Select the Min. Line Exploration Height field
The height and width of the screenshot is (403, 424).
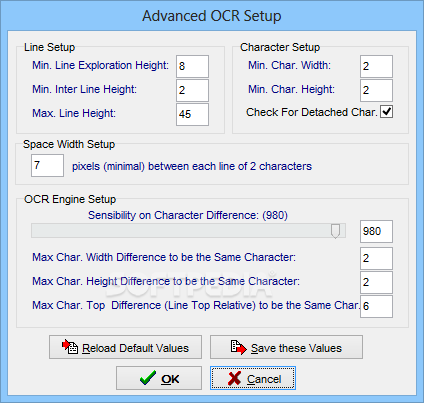192,66
